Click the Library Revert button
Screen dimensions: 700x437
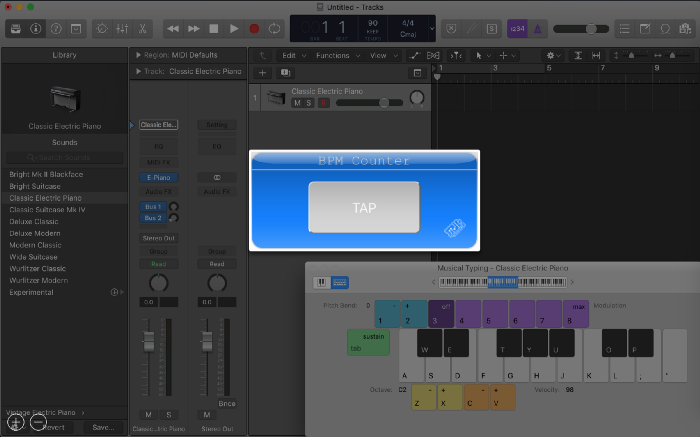pos(54,427)
